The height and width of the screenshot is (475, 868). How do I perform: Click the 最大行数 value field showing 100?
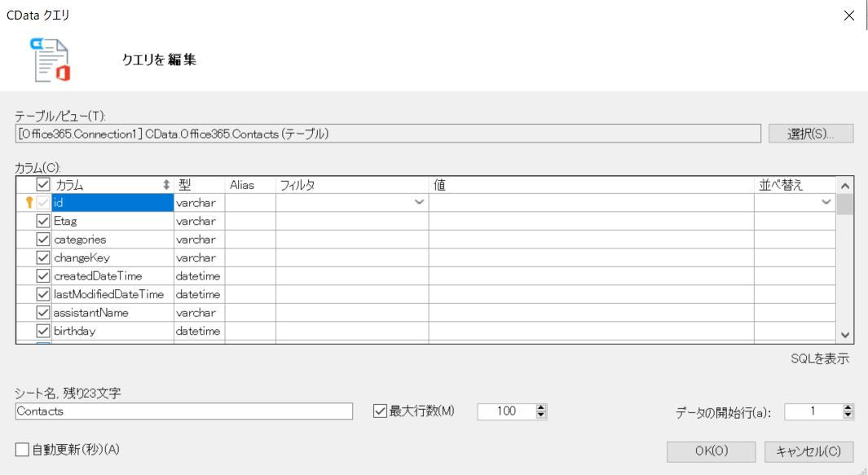(x=506, y=411)
